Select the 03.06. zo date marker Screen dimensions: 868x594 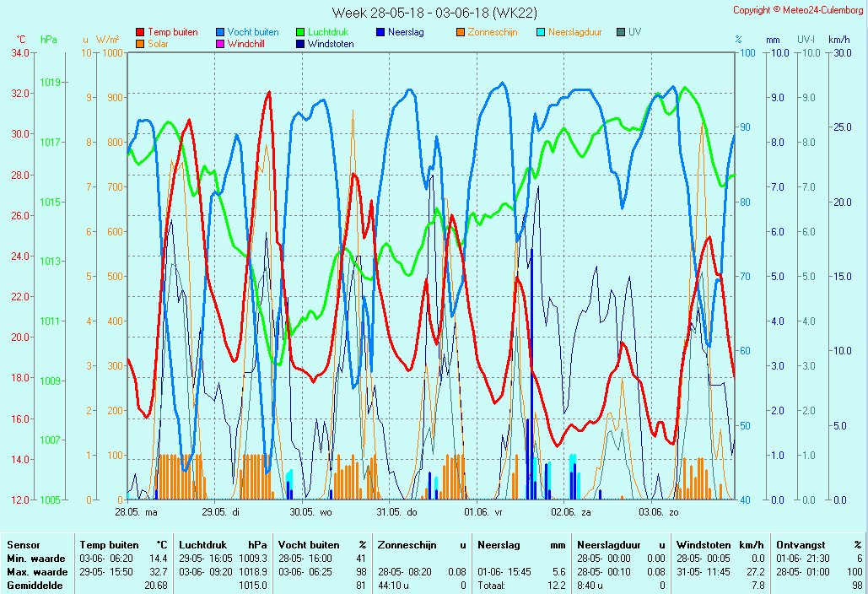click(658, 511)
